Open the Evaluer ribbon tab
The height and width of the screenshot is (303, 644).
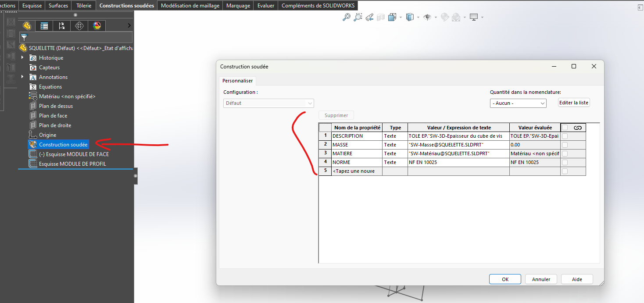tap(266, 6)
